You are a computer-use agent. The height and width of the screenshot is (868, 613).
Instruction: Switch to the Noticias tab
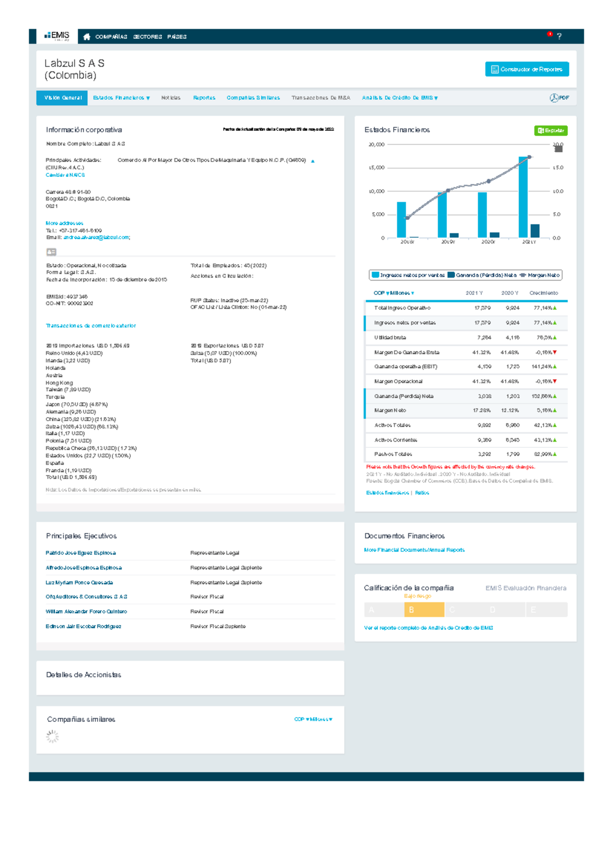171,98
